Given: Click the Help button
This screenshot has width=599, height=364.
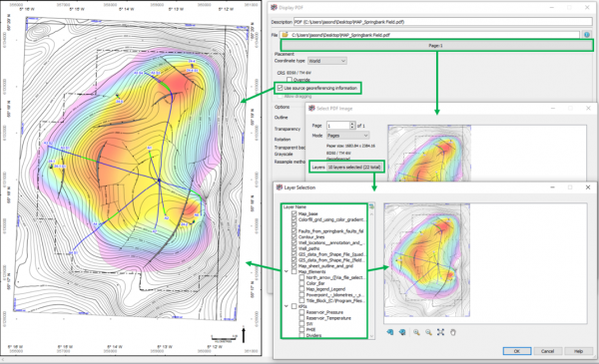Looking at the screenshot, I should click(578, 351).
